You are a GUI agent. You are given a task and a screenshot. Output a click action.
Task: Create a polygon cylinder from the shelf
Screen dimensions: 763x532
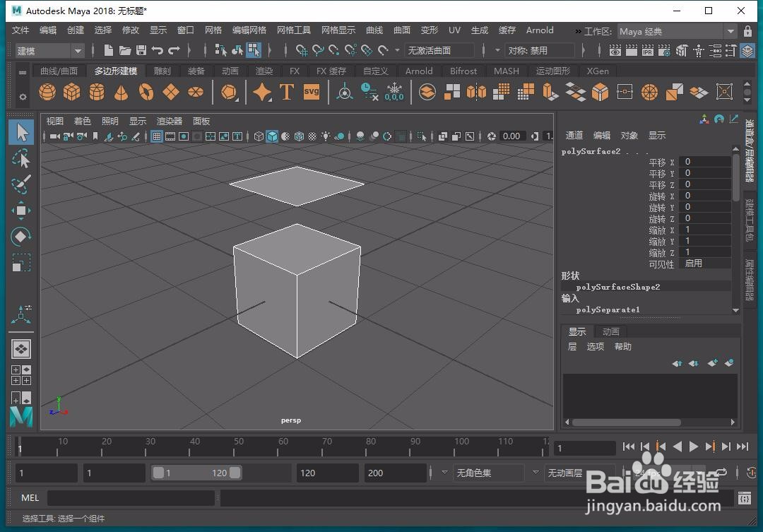(97, 92)
